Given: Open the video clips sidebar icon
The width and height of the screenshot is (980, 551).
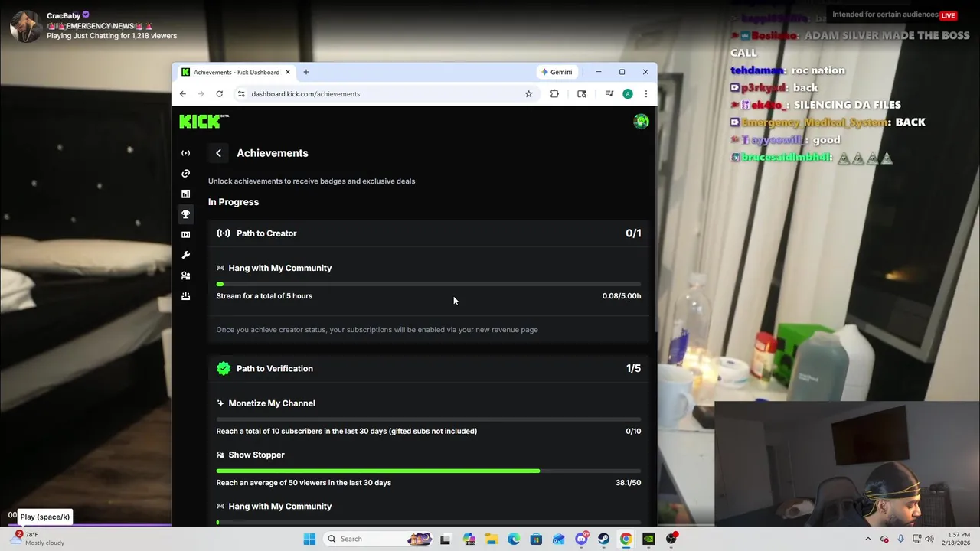Looking at the screenshot, I should [185, 235].
